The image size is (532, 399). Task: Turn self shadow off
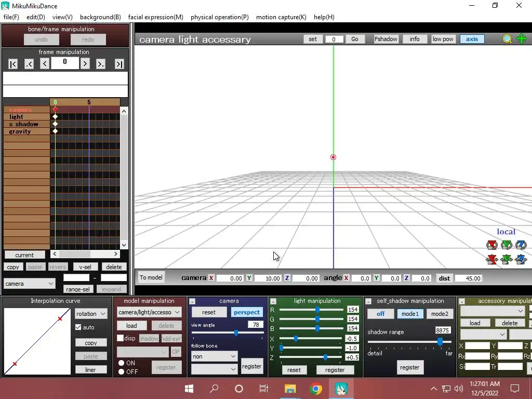coord(381,314)
